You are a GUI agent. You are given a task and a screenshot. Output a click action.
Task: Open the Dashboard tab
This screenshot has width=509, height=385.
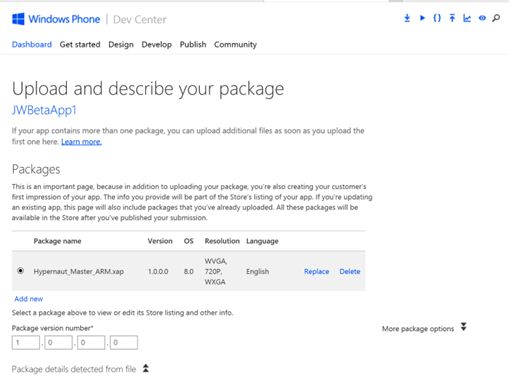tap(32, 44)
